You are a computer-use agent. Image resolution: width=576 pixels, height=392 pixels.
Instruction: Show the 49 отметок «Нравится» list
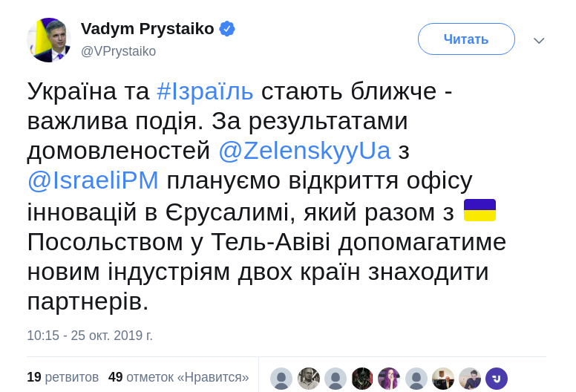click(179, 377)
